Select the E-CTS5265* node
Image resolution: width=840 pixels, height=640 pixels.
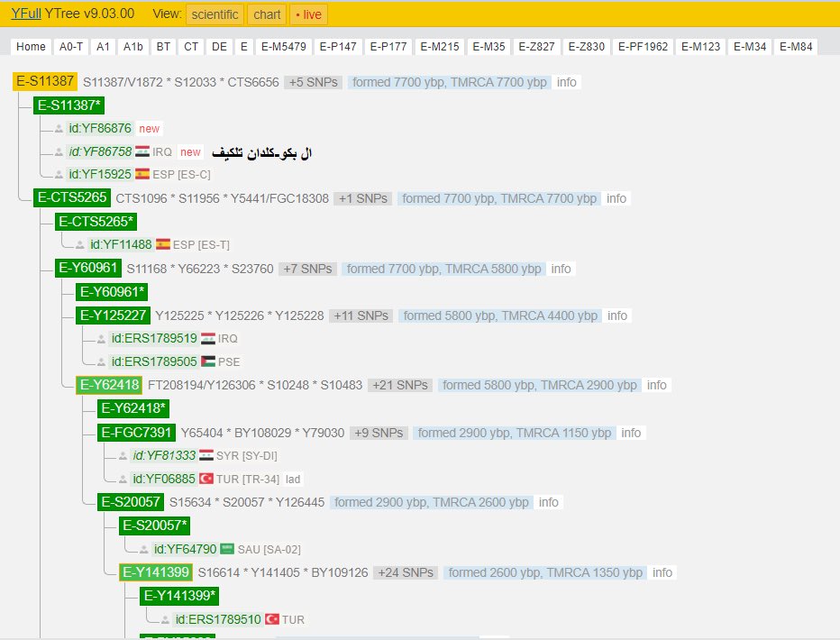pos(96,222)
